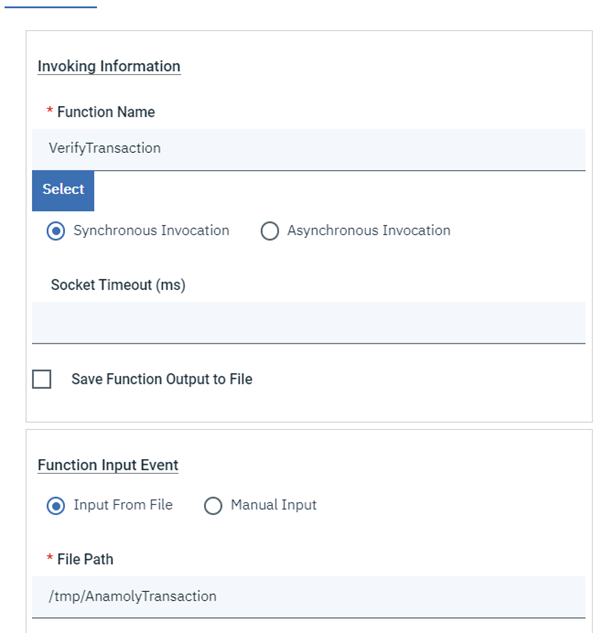The image size is (602, 633).
Task: Click the Synchronous Invocation label text
Action: coord(151,231)
